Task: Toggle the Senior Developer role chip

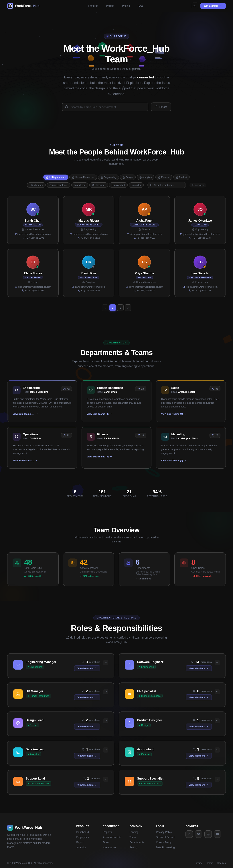Action: 58,185
